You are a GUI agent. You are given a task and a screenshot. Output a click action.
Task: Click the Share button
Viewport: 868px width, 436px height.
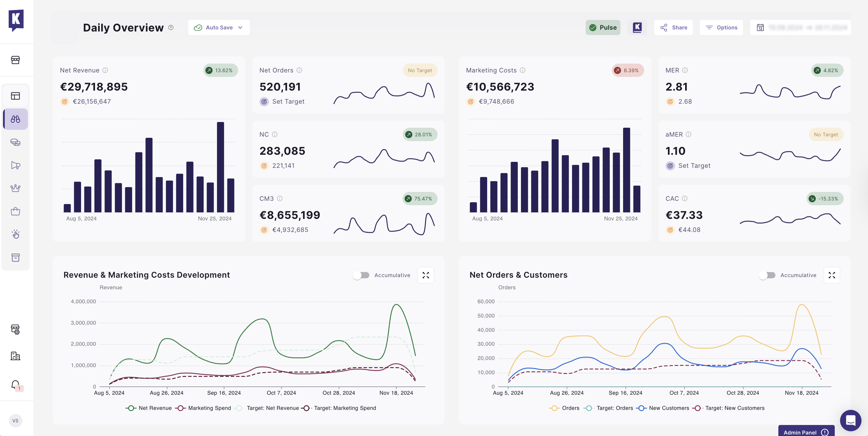coord(673,28)
